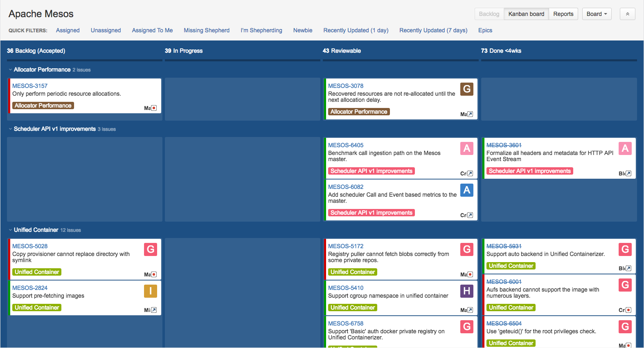This screenshot has width=644, height=348.
Task: Open issue MESOS-3157
Action: pos(30,86)
